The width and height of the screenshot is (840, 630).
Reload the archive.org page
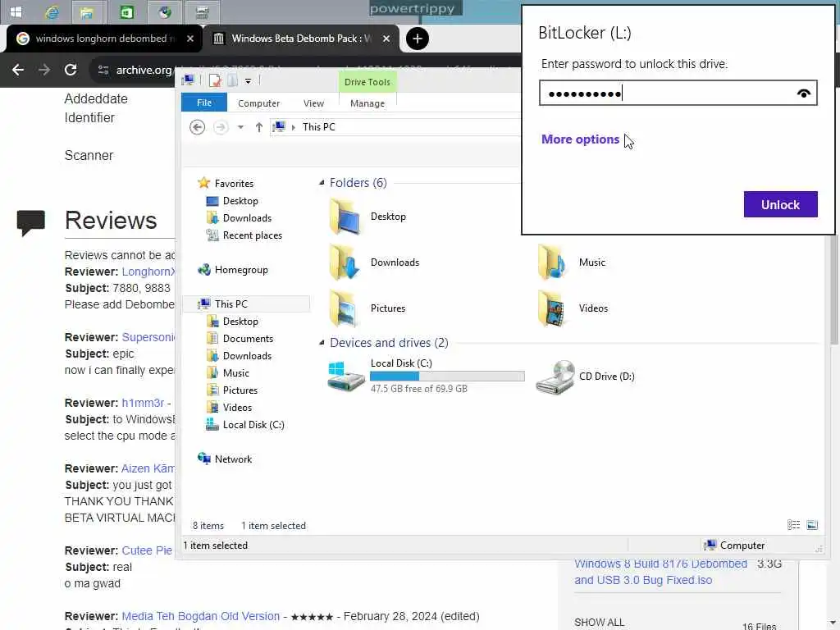click(x=71, y=70)
